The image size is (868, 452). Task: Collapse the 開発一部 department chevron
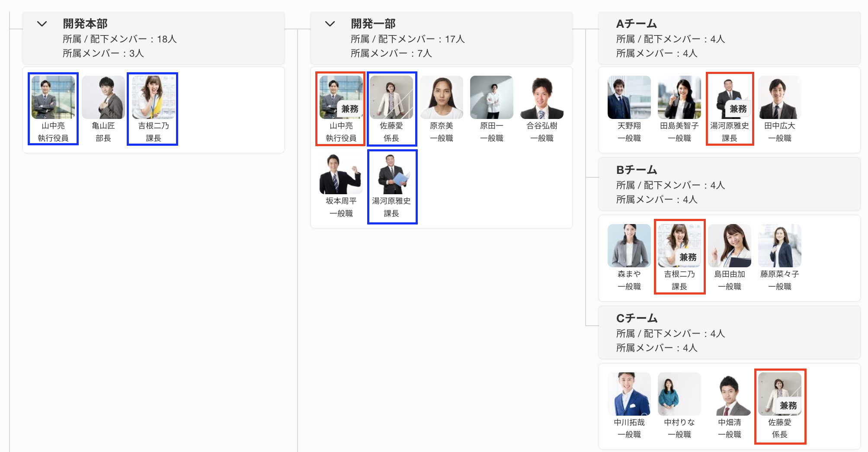[330, 24]
